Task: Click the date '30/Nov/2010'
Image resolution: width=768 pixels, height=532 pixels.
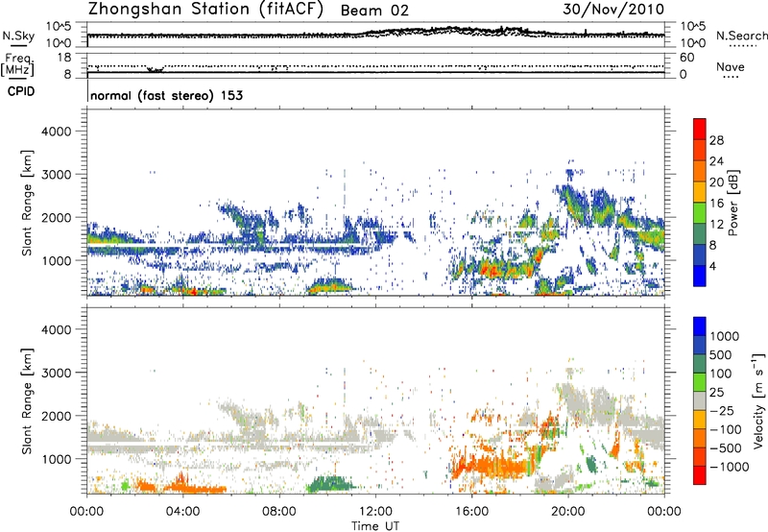Action: pos(613,9)
